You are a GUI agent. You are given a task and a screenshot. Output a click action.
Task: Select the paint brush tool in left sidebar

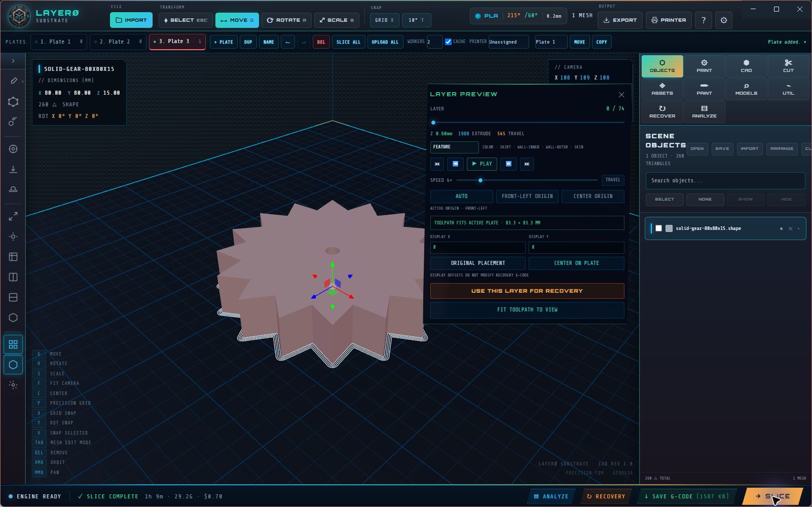(x=13, y=122)
